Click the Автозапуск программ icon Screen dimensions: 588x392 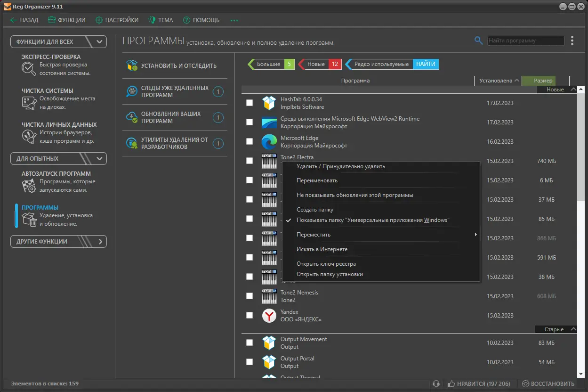(x=29, y=186)
